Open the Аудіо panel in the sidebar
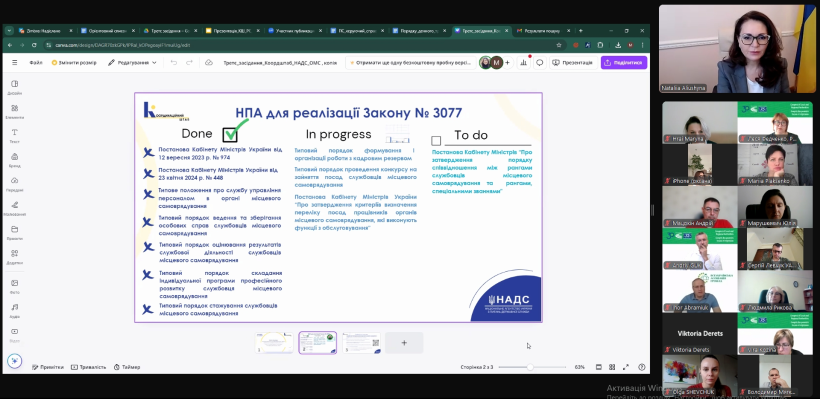 coord(15,311)
